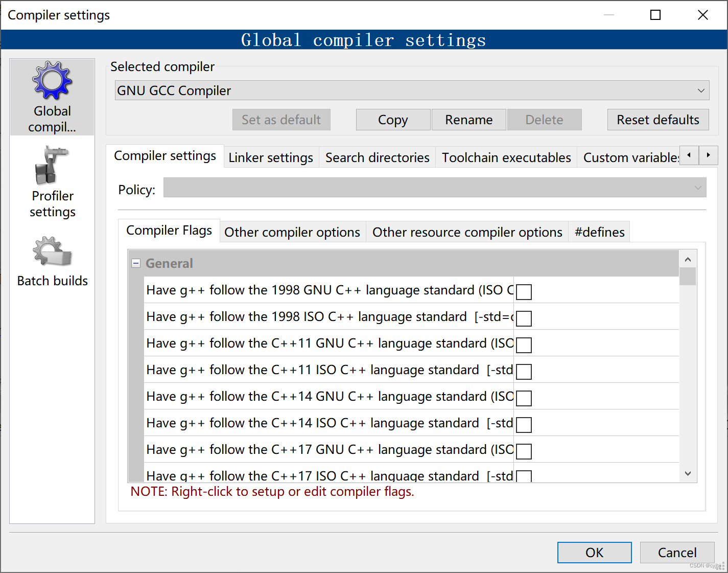Image resolution: width=728 pixels, height=573 pixels.
Task: Open Batch builds gear icon
Action: tap(52, 251)
